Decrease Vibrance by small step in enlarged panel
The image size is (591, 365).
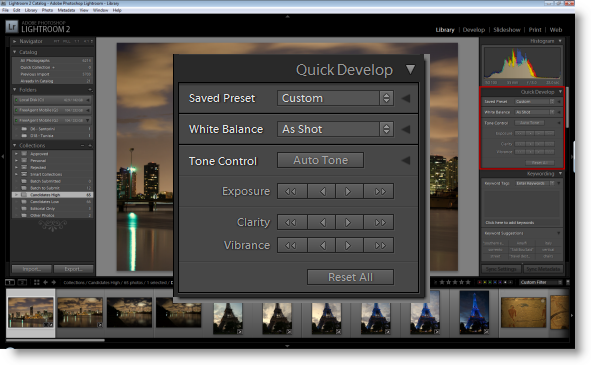click(x=321, y=245)
